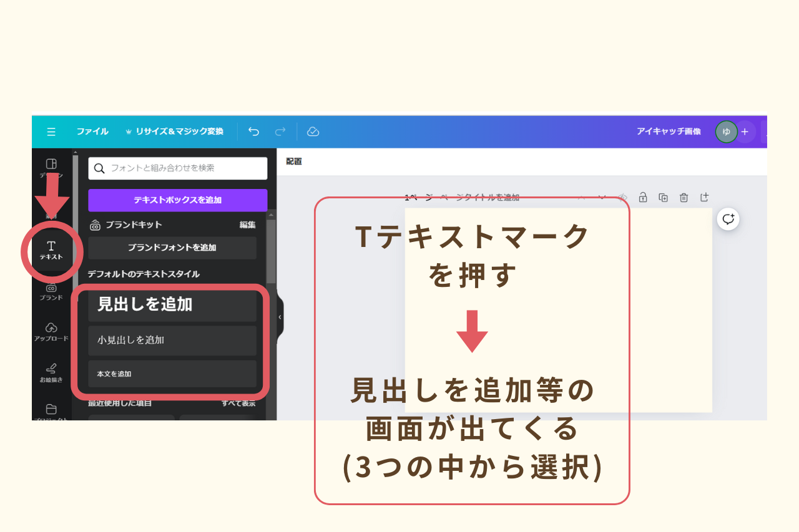This screenshot has width=799, height=532.
Task: Click the redo arrow
Action: point(280,132)
